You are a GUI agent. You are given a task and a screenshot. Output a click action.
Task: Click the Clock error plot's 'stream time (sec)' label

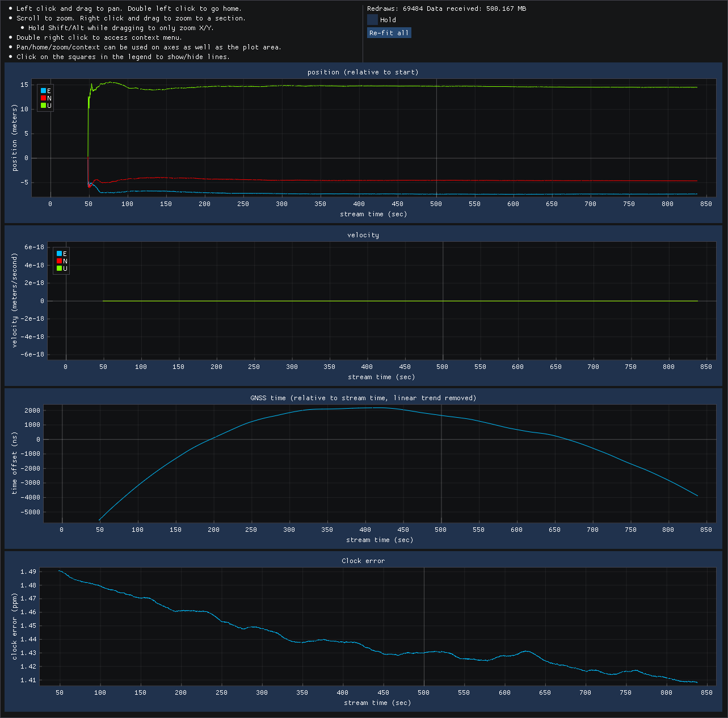(377, 703)
